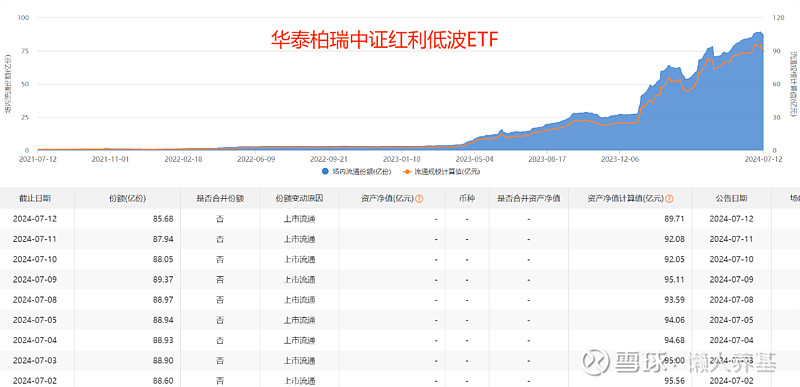Click the share value 88.94

(x=162, y=320)
